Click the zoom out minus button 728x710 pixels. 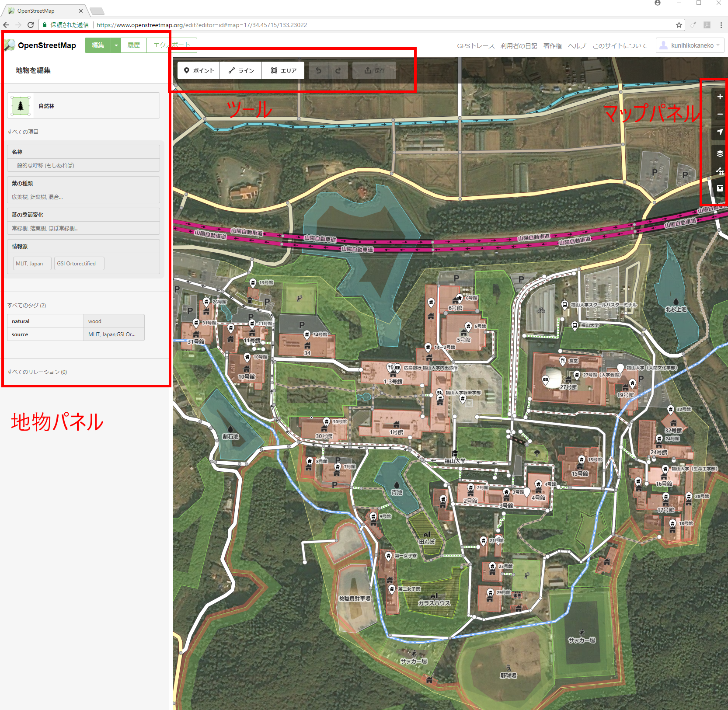pyautogui.click(x=720, y=114)
